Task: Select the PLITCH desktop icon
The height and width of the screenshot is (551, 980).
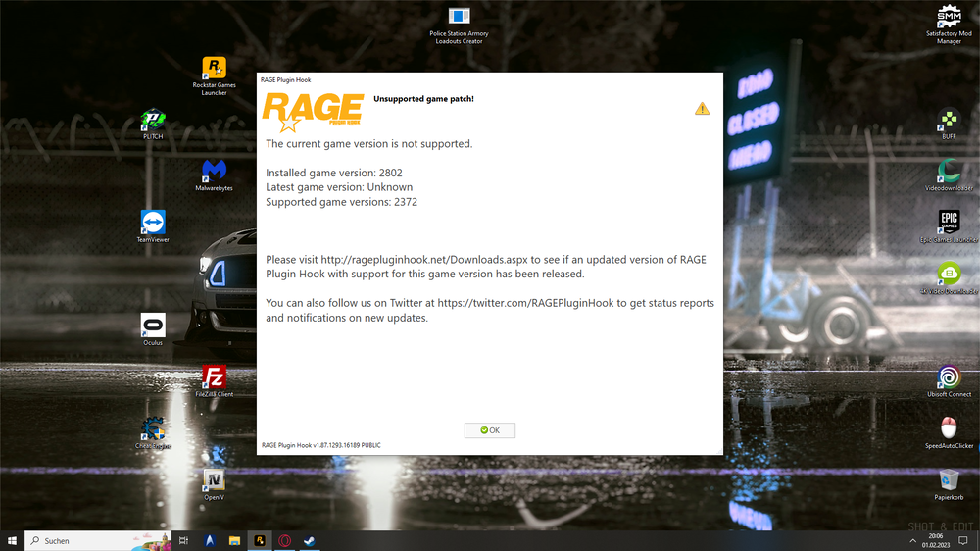Action: pos(153,124)
